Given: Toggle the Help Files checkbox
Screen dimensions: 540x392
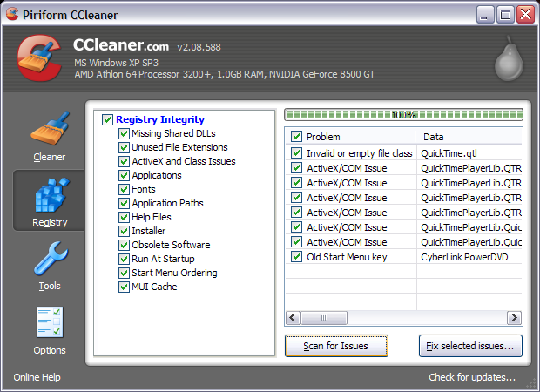Looking at the screenshot, I should tap(124, 218).
